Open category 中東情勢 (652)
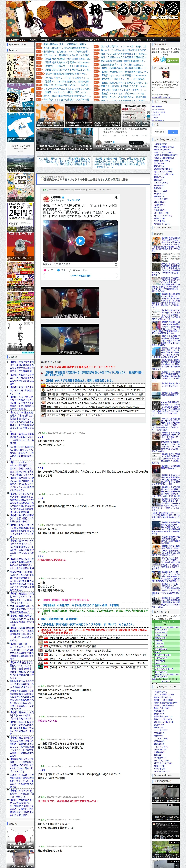The width and height of the screenshot is (186, 868). pyautogui.click(x=160, y=144)
